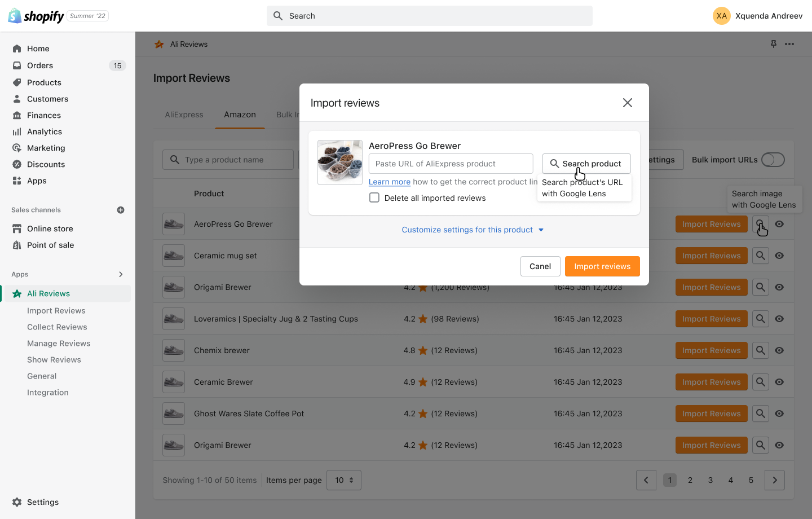The image size is (812, 519).
Task: Open Home from sidebar
Action: [x=38, y=49]
